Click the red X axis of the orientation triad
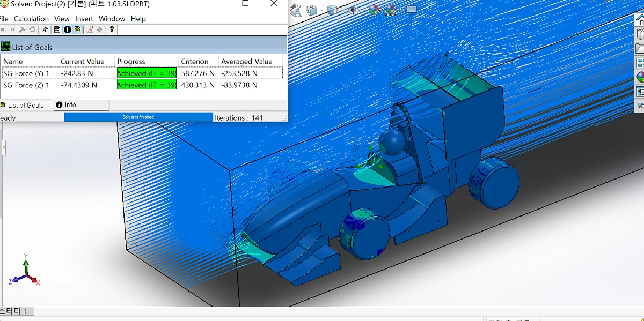This screenshot has height=321, width=644. coord(33,279)
